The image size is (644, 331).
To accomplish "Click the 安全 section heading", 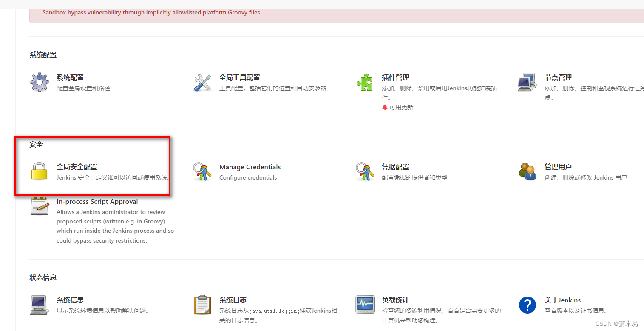I will coord(36,144).
